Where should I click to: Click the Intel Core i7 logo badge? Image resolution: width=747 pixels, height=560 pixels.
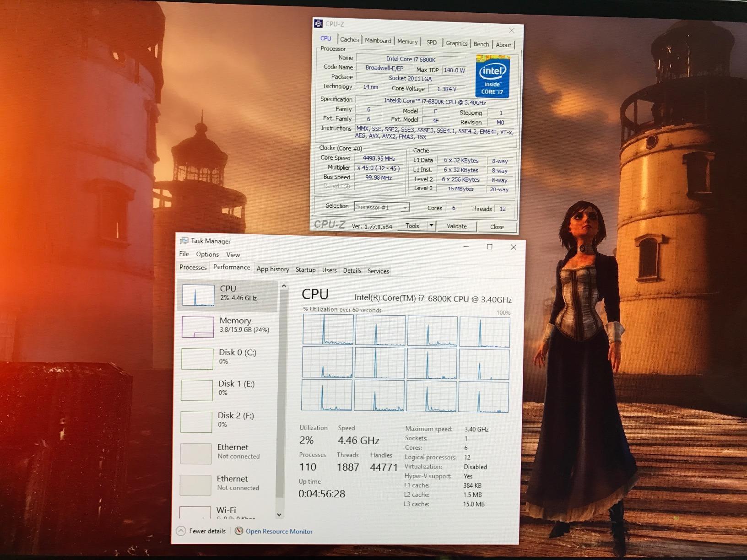(492, 76)
